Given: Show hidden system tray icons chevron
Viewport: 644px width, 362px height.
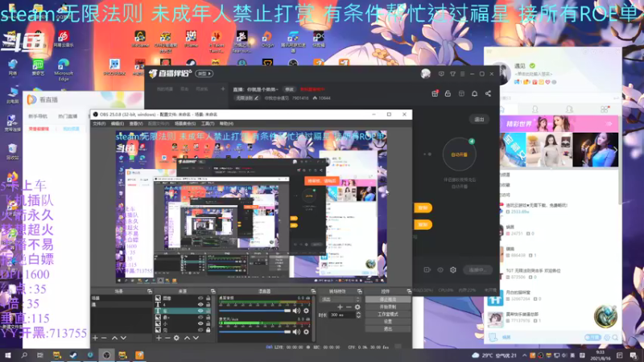Looking at the screenshot, I should coord(525,356).
